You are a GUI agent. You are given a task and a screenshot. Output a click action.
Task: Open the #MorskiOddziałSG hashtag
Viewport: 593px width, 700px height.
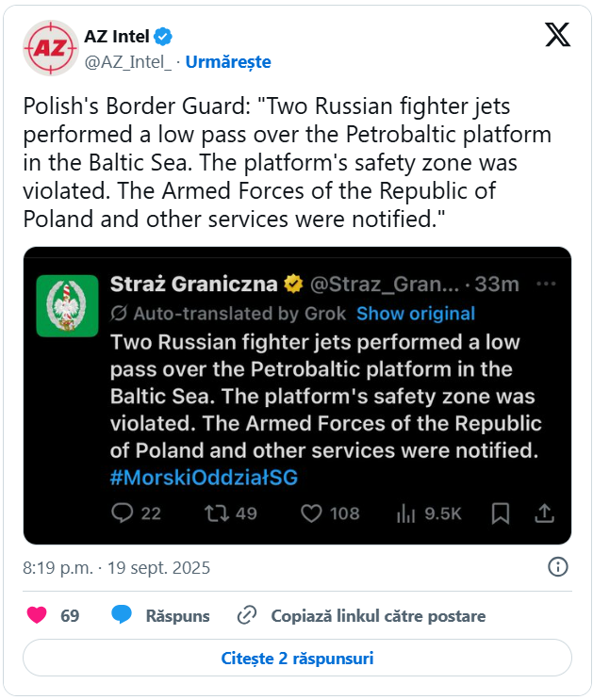(x=204, y=478)
